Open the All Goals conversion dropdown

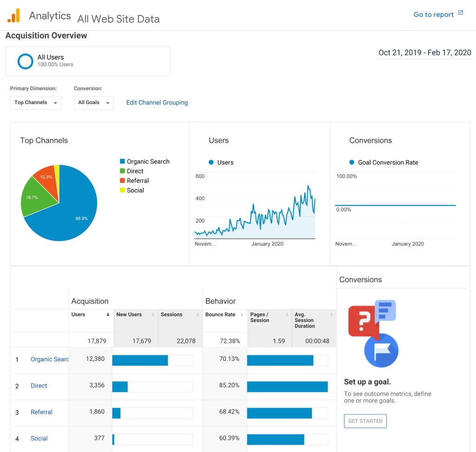(93, 103)
